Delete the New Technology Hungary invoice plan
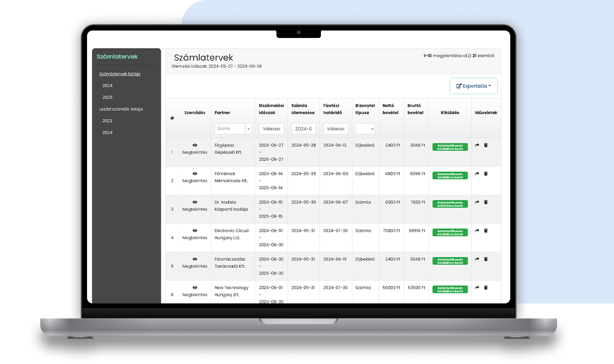Viewport: 614px width, 364px height. click(x=486, y=288)
